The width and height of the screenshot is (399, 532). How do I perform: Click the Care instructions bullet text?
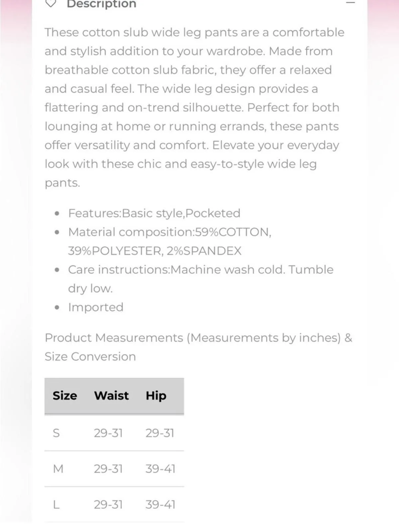click(200, 279)
